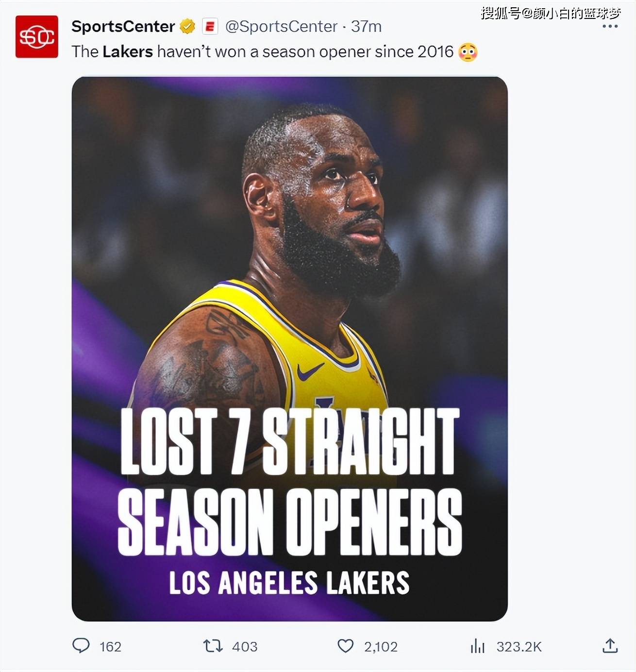Click the Sohu watermark text
The height and width of the screenshot is (672, 636).
pyautogui.click(x=551, y=13)
